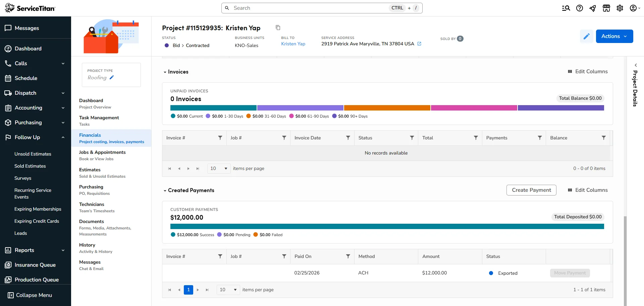
Task: Select the Dispatch icon in the left sidebar
Action: [x=8, y=93]
